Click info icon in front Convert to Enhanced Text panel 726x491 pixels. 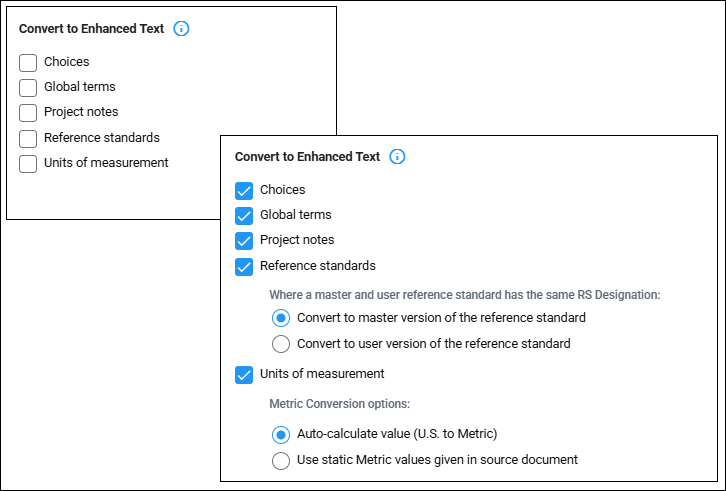(x=397, y=157)
